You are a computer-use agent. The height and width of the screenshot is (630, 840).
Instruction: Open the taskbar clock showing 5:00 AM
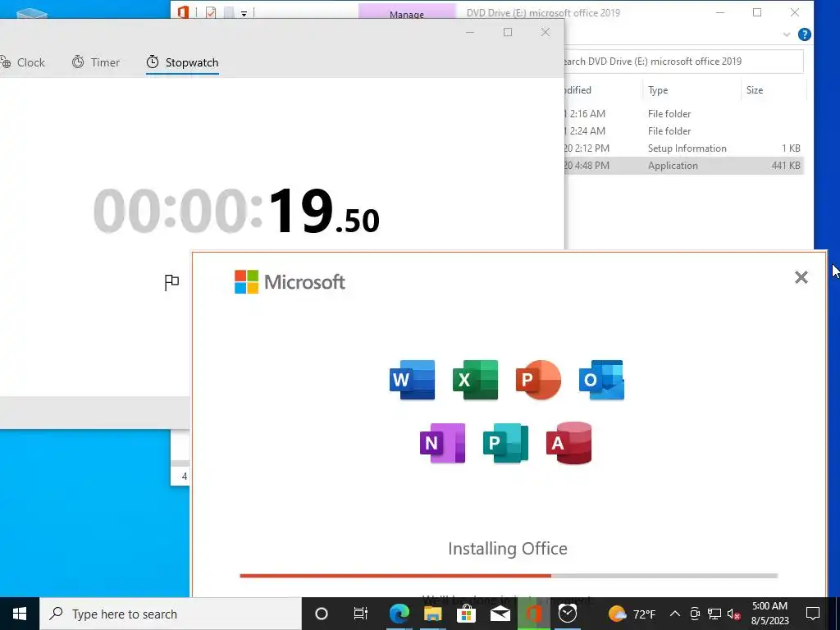[x=769, y=614]
